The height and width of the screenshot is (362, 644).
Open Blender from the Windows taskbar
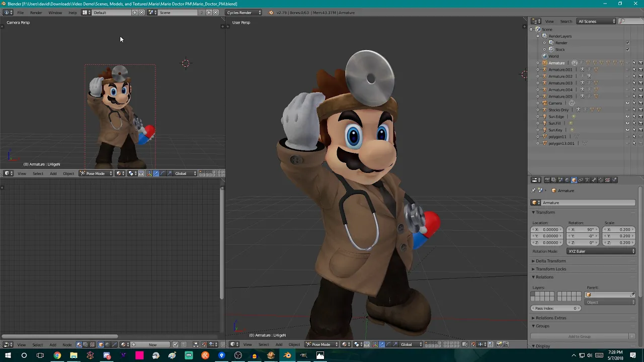click(287, 355)
